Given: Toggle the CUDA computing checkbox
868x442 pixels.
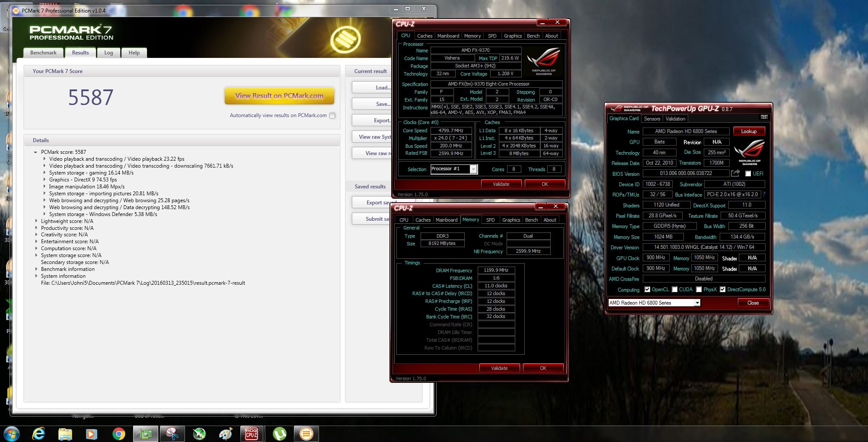Looking at the screenshot, I should (674, 289).
